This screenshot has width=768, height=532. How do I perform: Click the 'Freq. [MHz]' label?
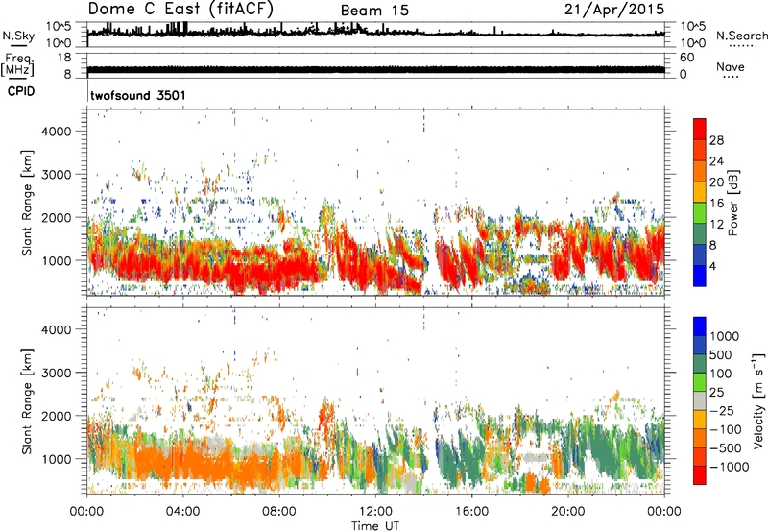pyautogui.click(x=18, y=64)
